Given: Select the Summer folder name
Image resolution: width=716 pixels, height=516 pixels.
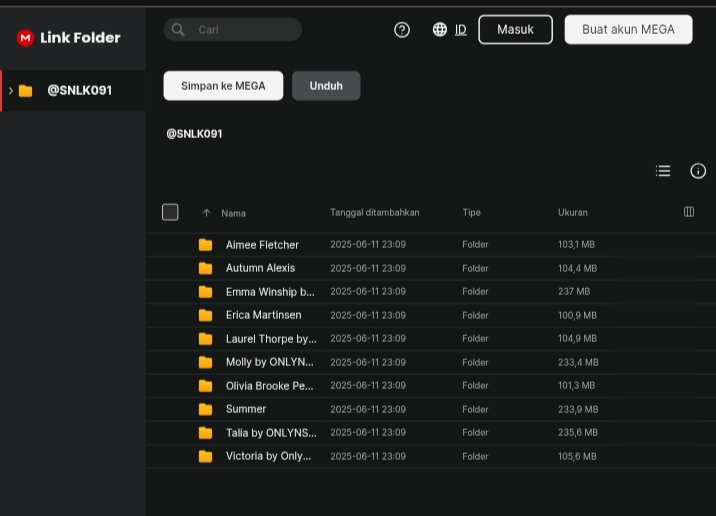Looking at the screenshot, I should 246,409.
